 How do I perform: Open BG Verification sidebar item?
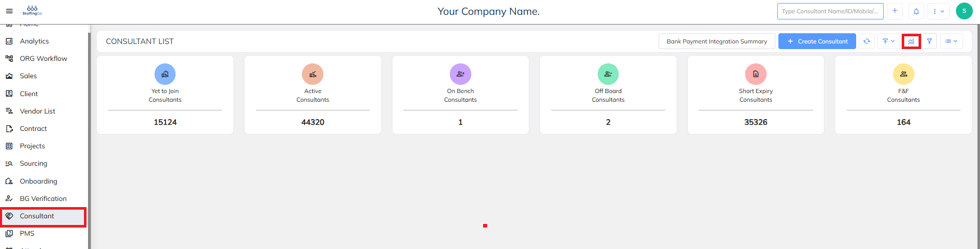point(43,198)
